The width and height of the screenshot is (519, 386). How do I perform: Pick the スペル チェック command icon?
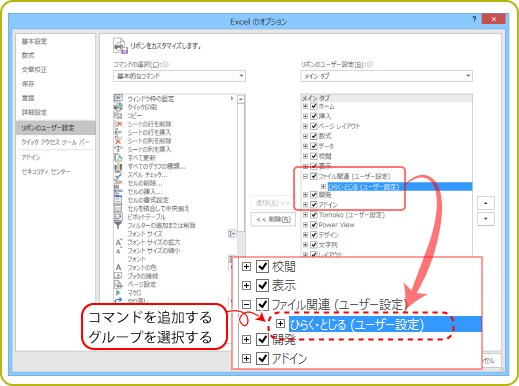(118, 175)
